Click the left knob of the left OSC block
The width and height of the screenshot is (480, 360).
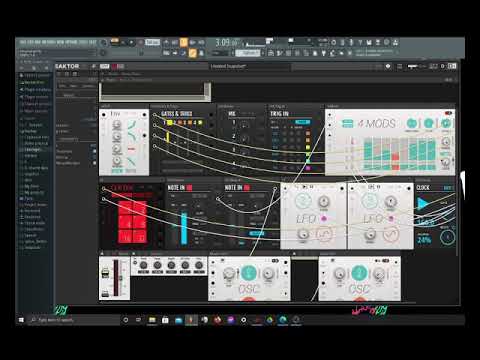tap(229, 273)
